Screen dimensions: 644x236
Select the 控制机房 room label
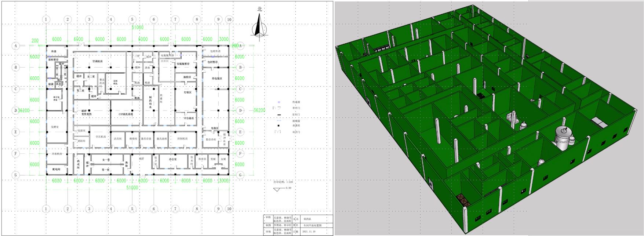pyautogui.click(x=182, y=139)
